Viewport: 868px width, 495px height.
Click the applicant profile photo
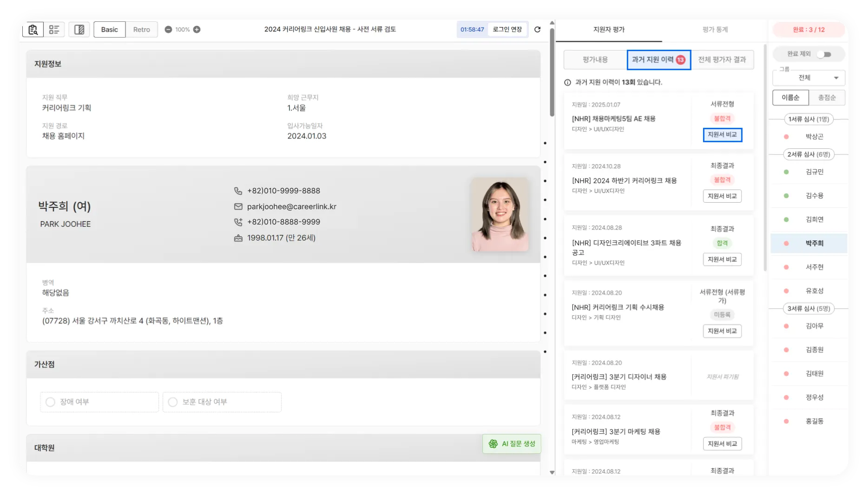coord(500,214)
